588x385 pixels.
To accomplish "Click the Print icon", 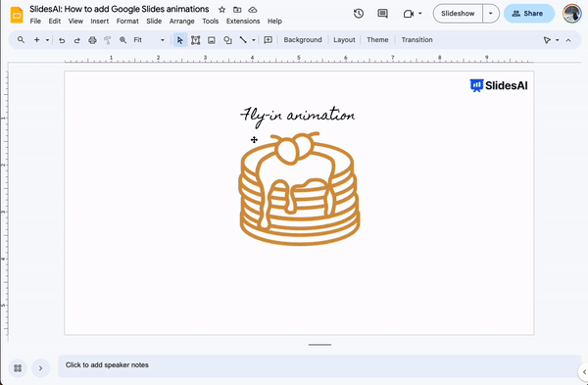I will (x=92, y=40).
